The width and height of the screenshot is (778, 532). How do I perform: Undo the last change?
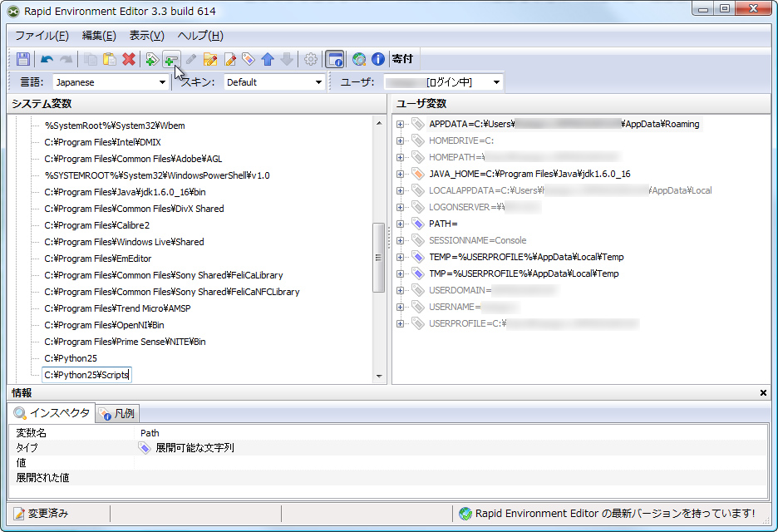point(47,59)
